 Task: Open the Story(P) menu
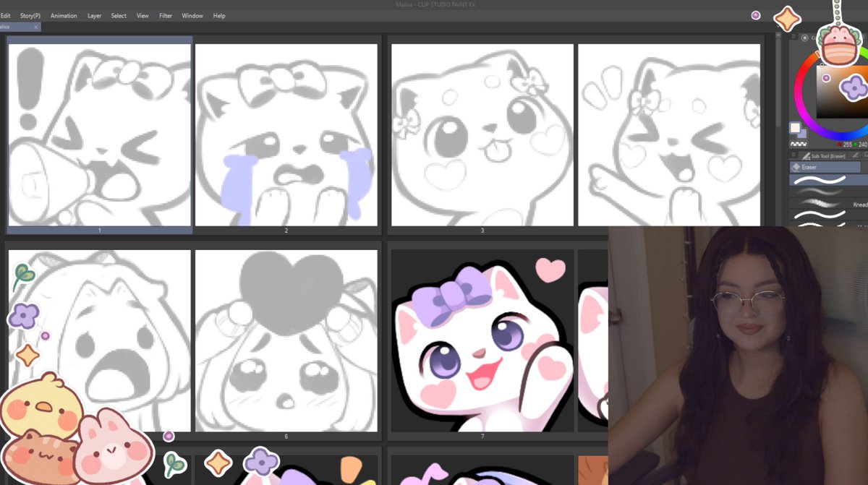[30, 15]
